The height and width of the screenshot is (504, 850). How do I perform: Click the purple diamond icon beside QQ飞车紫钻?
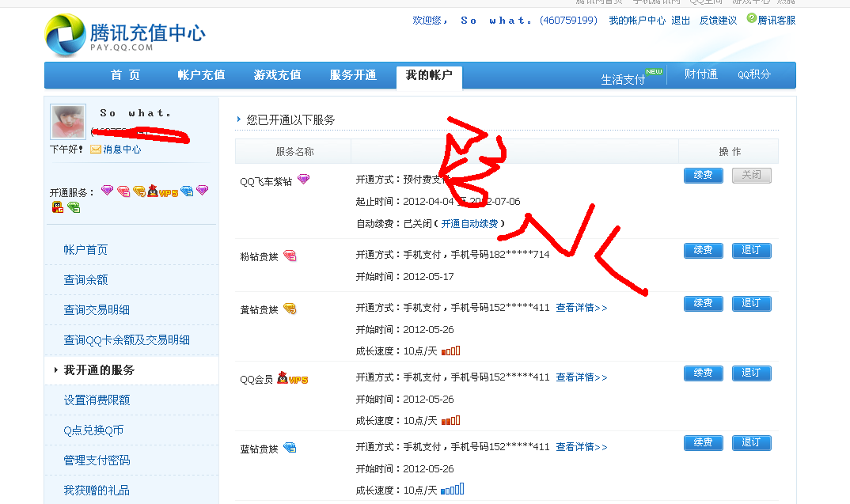point(304,179)
